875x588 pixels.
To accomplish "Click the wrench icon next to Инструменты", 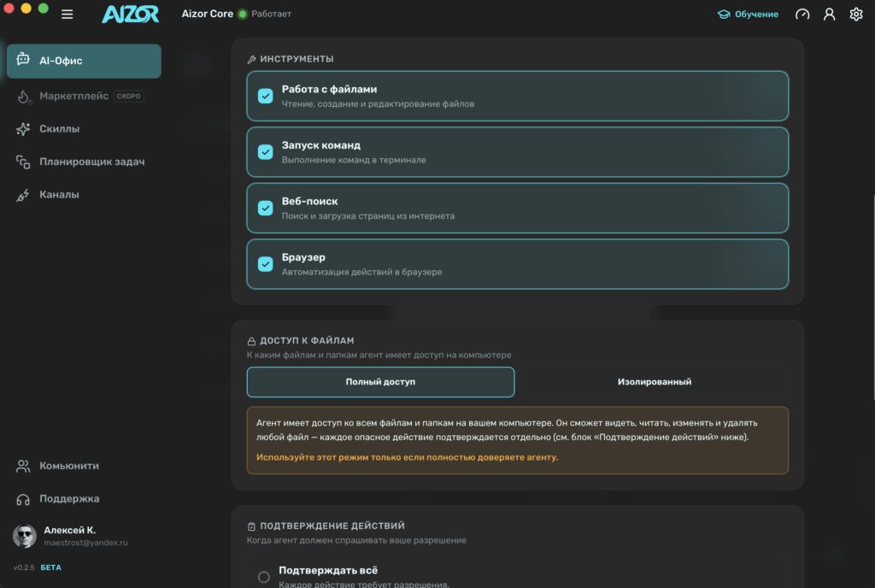I will click(x=252, y=59).
